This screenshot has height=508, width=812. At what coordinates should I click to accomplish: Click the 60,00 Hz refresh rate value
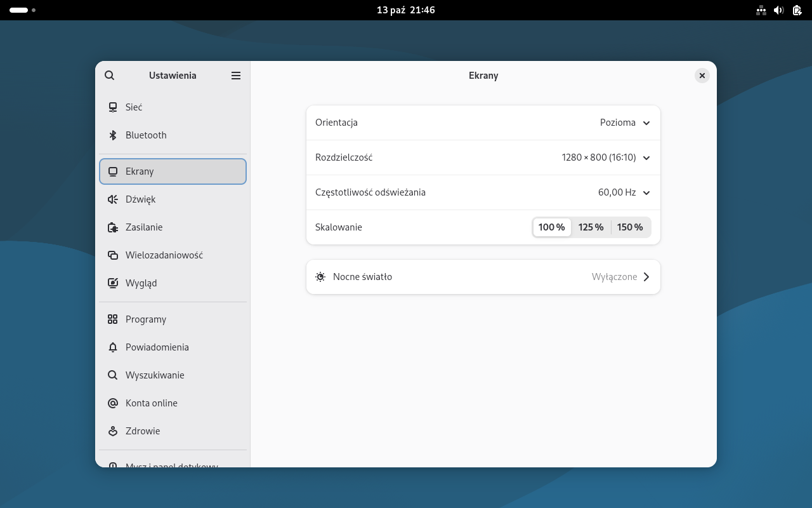tap(617, 192)
